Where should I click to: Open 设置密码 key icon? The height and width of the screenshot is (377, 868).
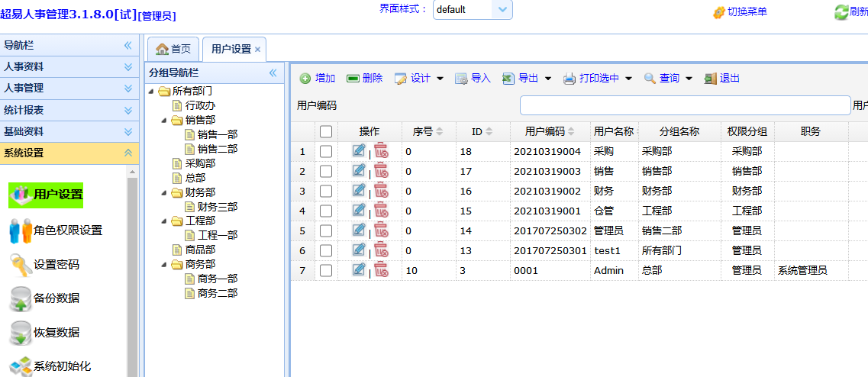(x=21, y=265)
